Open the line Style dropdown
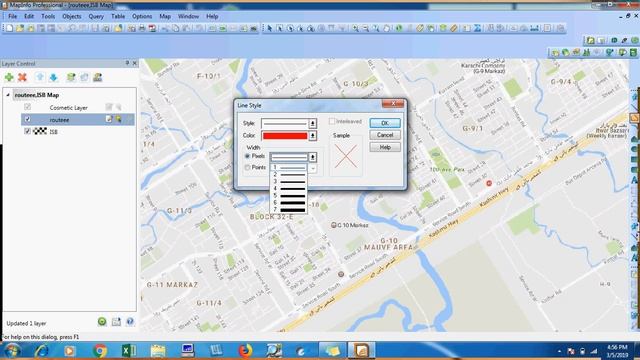The image size is (640, 360). pyautogui.click(x=313, y=123)
